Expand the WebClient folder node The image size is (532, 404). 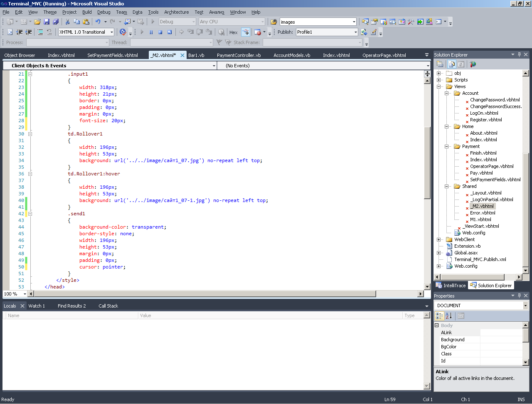pyautogui.click(x=439, y=239)
